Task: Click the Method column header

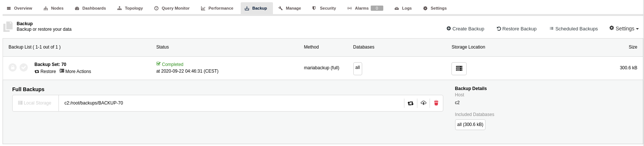Action: pyautogui.click(x=311, y=47)
